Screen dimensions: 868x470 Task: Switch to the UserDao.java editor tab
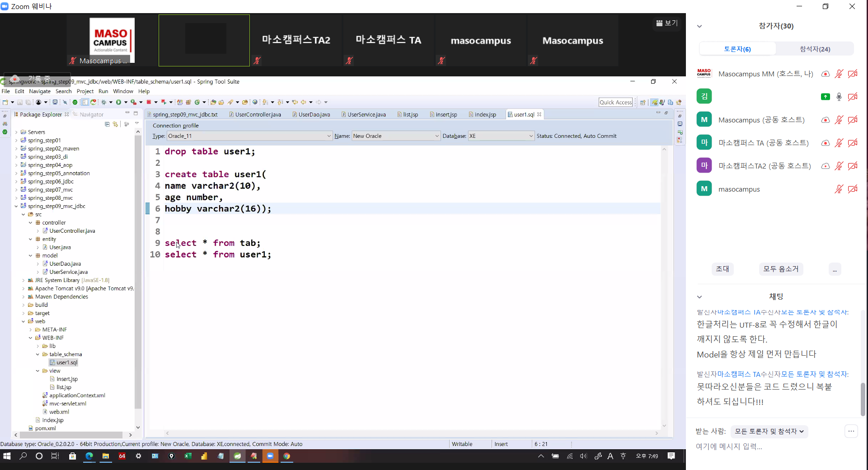(x=314, y=114)
